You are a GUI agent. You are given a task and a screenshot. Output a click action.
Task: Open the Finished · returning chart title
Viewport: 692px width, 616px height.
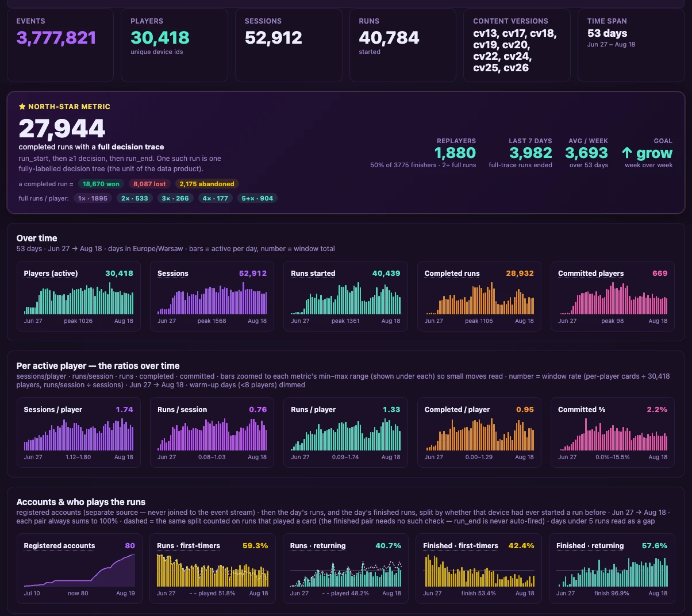click(590, 546)
